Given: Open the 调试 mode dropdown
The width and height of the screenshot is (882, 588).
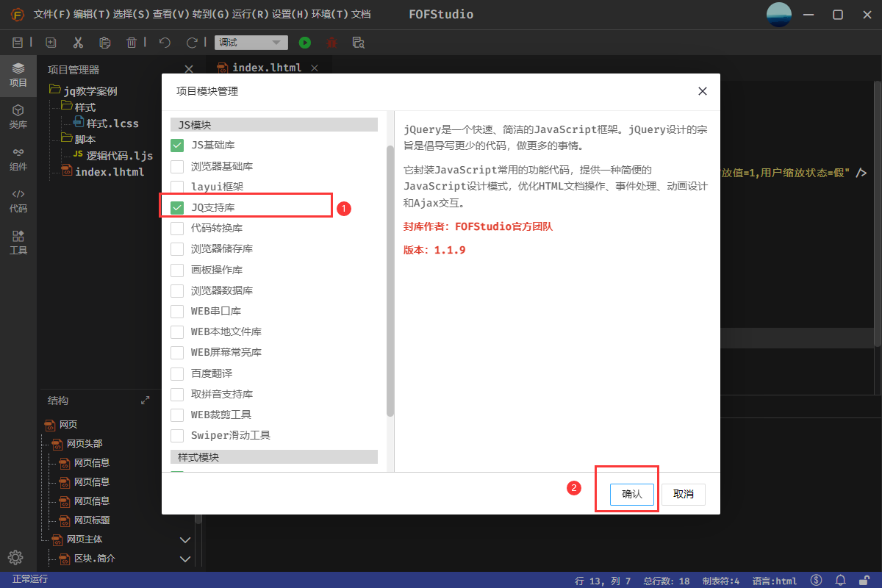Looking at the screenshot, I should tap(251, 43).
